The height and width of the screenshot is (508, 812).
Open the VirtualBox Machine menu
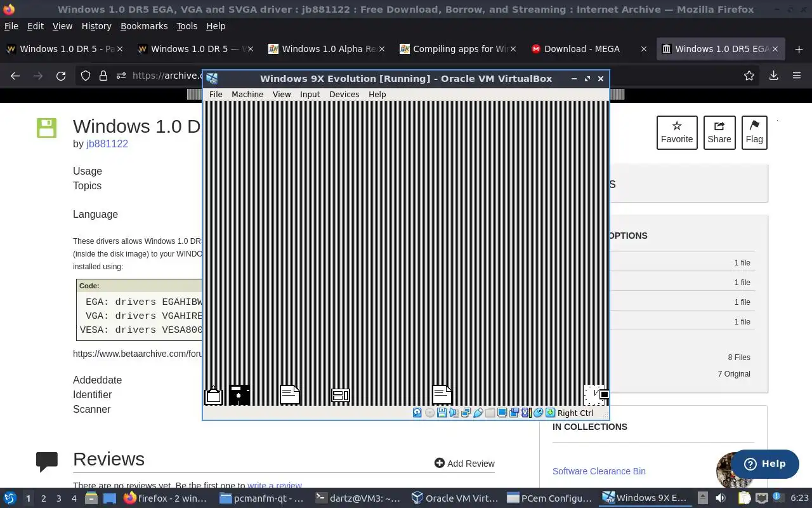point(247,94)
